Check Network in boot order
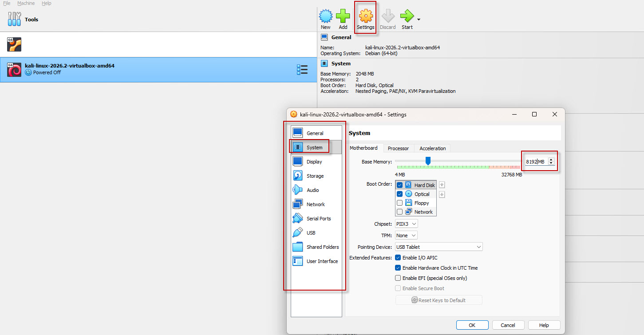644x335 pixels. click(x=399, y=212)
